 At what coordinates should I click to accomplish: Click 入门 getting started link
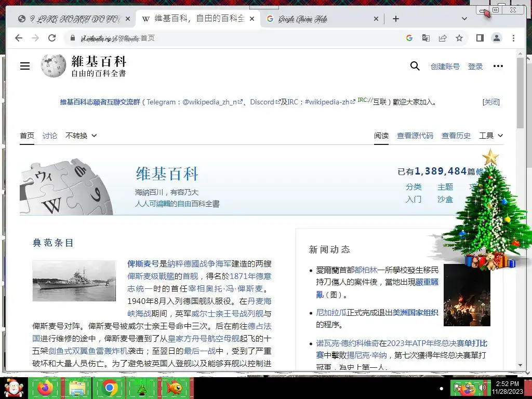tap(414, 199)
